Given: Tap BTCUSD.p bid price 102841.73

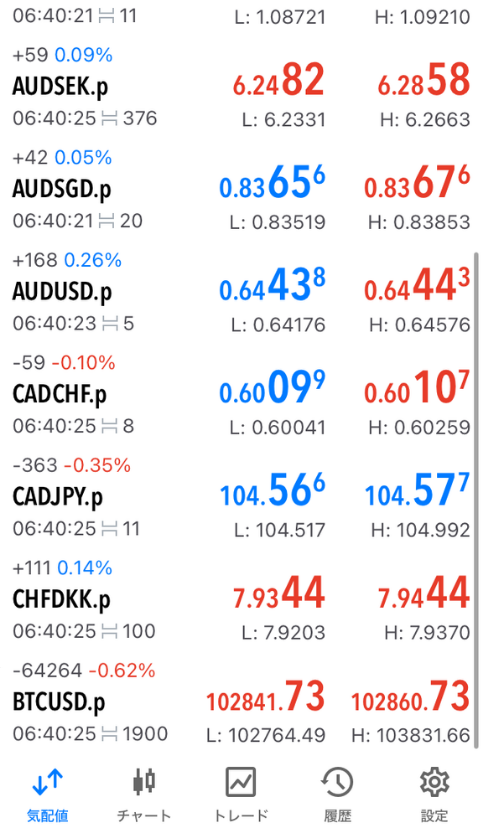Looking at the screenshot, I should click(x=265, y=696).
